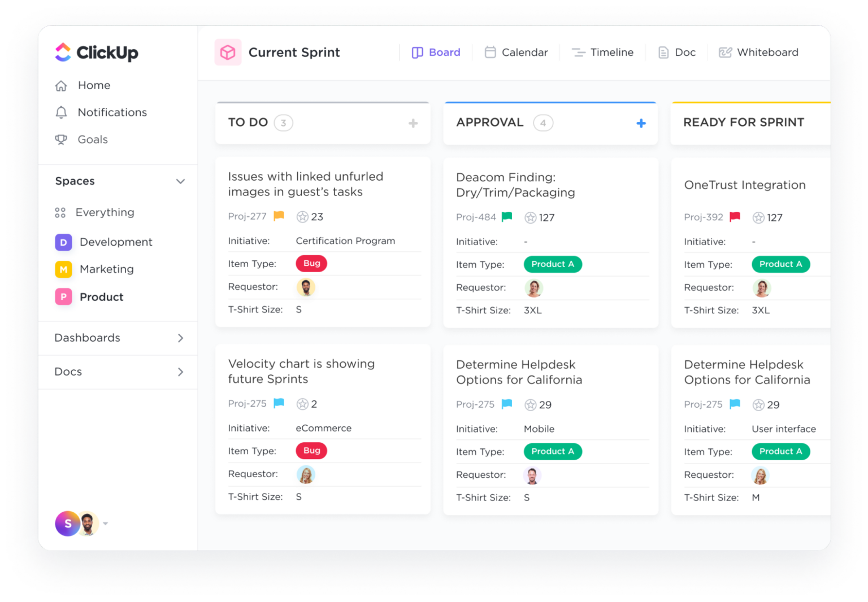Open Notifications from the sidebar
The height and width of the screenshot is (602, 868).
111,112
